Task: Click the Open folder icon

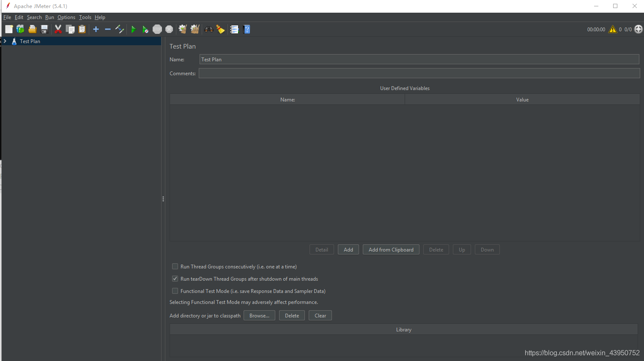Action: pos(32,29)
